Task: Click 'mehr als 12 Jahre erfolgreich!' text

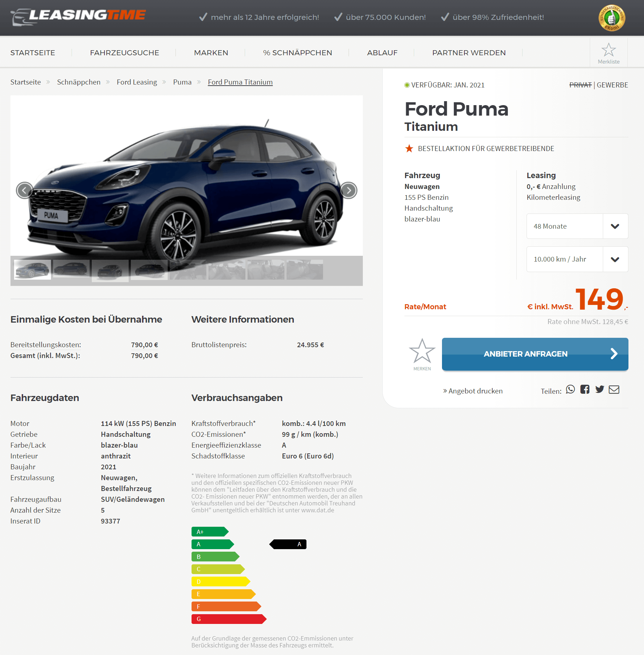Action: point(265,17)
